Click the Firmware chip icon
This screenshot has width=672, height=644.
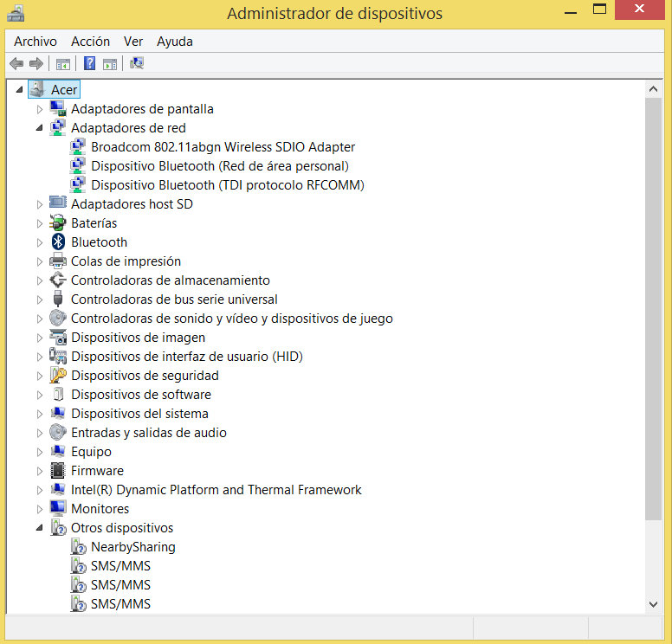pyautogui.click(x=58, y=470)
